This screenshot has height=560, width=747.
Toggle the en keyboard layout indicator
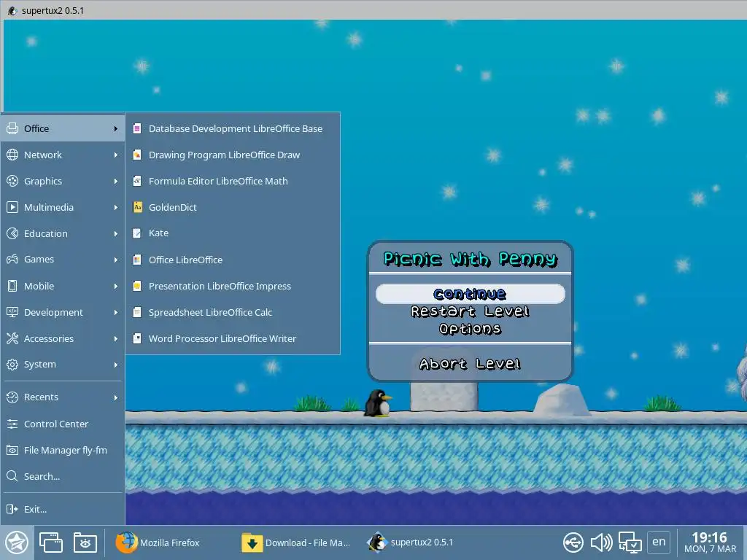coord(659,542)
